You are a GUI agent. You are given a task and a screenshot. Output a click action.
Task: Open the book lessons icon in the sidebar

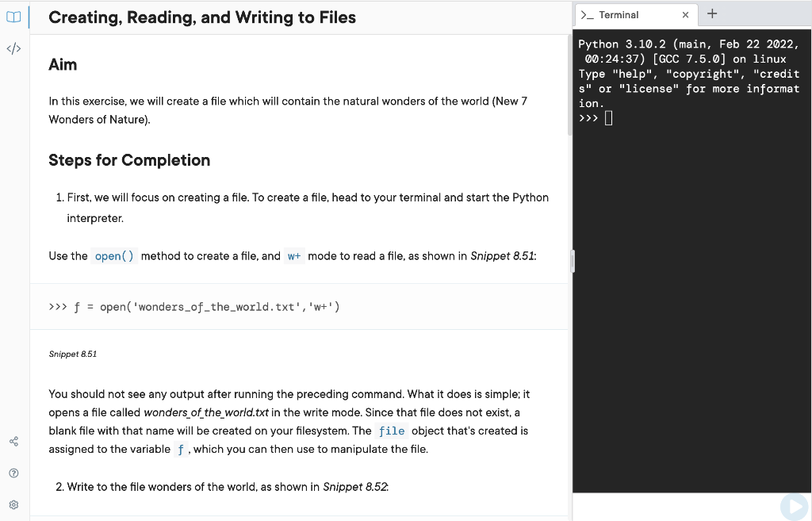coord(13,17)
